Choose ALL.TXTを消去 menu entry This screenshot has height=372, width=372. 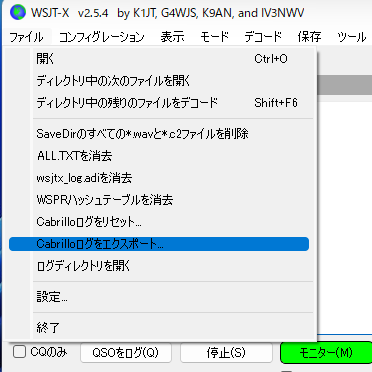(x=159, y=156)
